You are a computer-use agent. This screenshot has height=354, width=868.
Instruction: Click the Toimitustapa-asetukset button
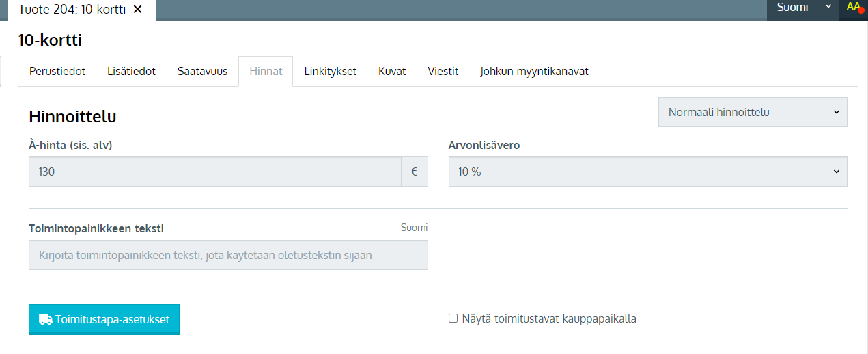click(104, 319)
